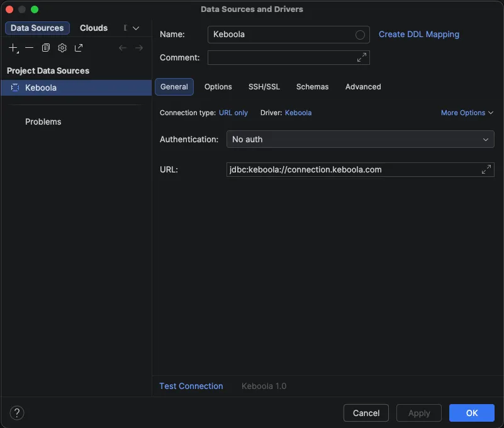Select Keboola in Project Data Sources

coord(76,87)
